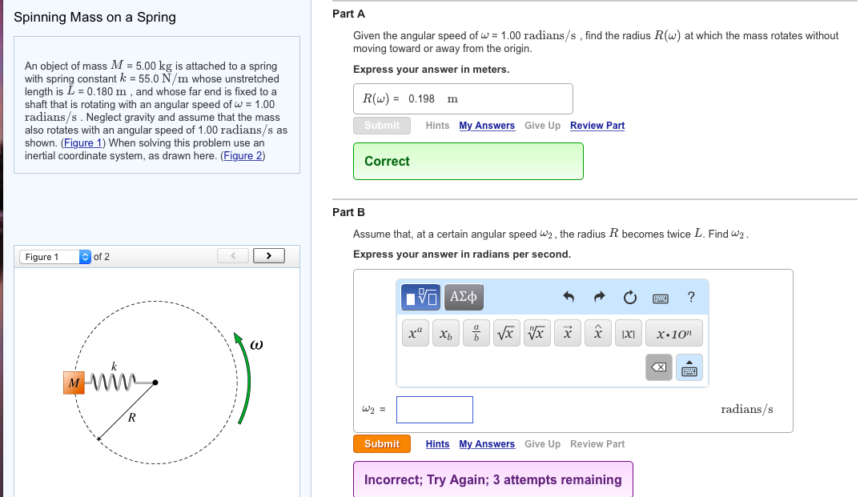
Task: Submit the answer for Part B
Action: point(382,443)
